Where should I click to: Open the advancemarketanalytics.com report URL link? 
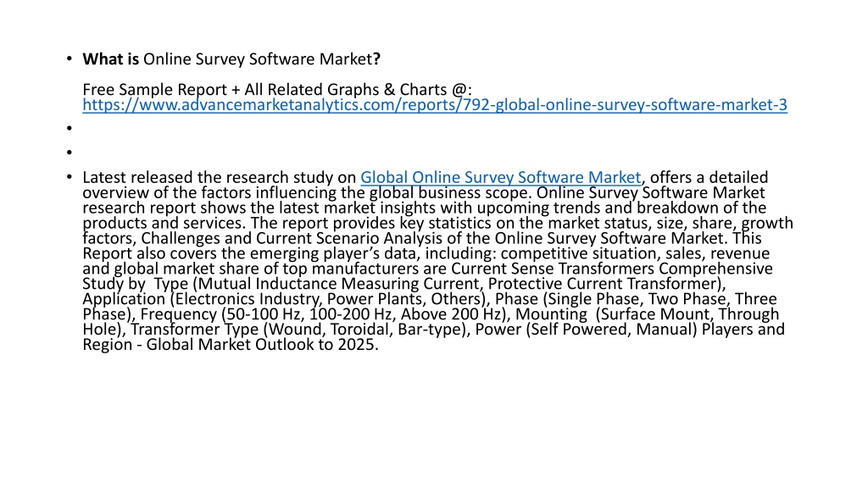coord(435,105)
